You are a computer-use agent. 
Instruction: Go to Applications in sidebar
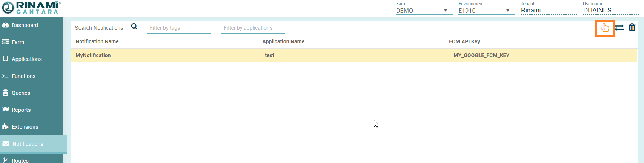click(26, 59)
